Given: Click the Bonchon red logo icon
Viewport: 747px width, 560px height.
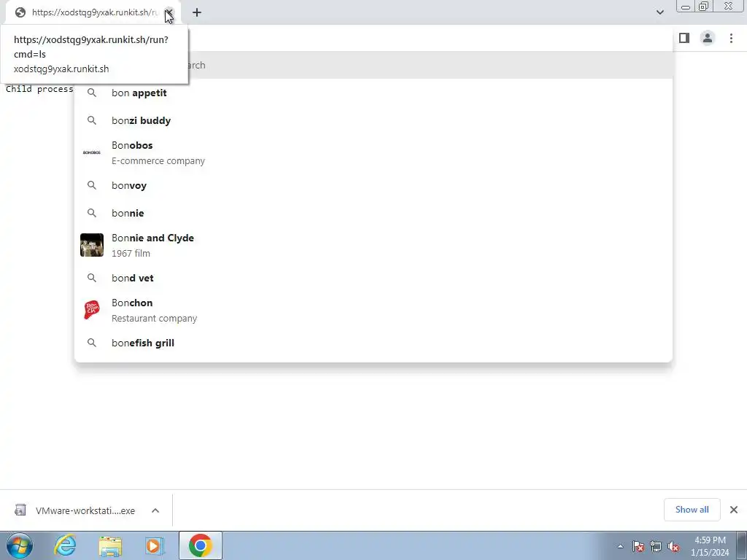Looking at the screenshot, I should pos(92,310).
